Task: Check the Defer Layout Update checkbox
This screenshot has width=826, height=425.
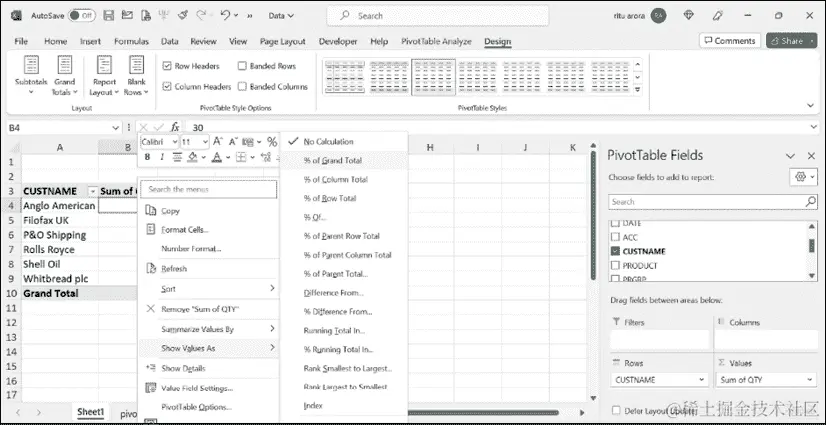Action: (x=616, y=410)
